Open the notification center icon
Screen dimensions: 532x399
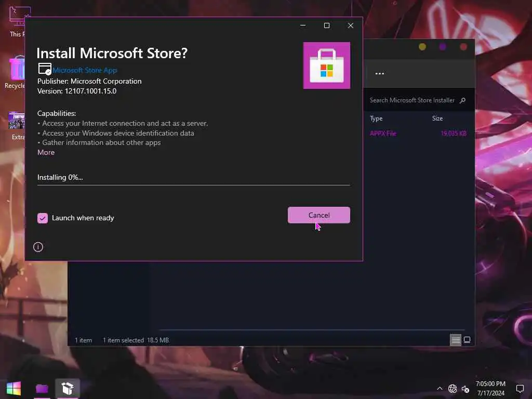[520, 389]
